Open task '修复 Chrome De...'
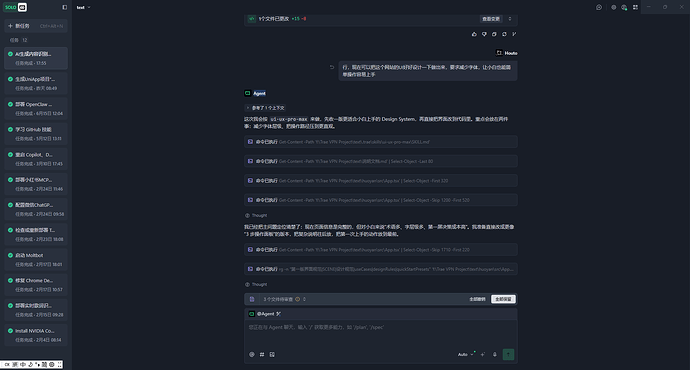The width and height of the screenshot is (690, 370). tap(36, 285)
